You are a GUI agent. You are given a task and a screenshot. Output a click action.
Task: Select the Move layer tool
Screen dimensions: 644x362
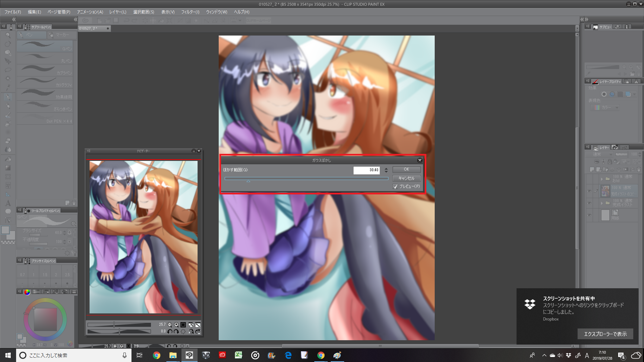point(8,61)
